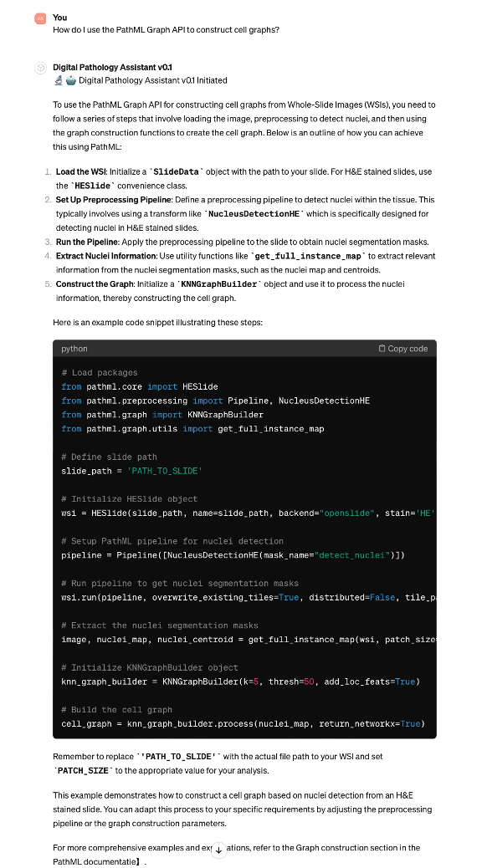The height and width of the screenshot is (868, 487).
Task: Click the Digital Pathology Assistant avatar icon
Action: pos(40,68)
